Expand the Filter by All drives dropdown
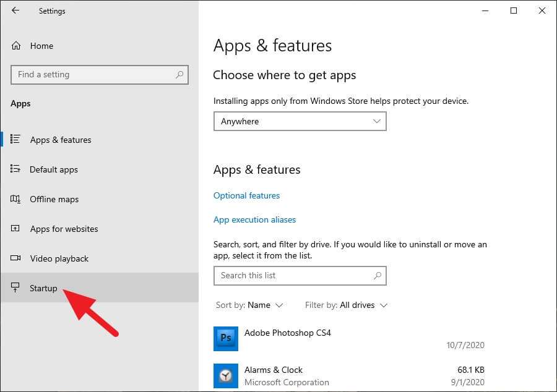The image size is (557, 392). click(346, 305)
